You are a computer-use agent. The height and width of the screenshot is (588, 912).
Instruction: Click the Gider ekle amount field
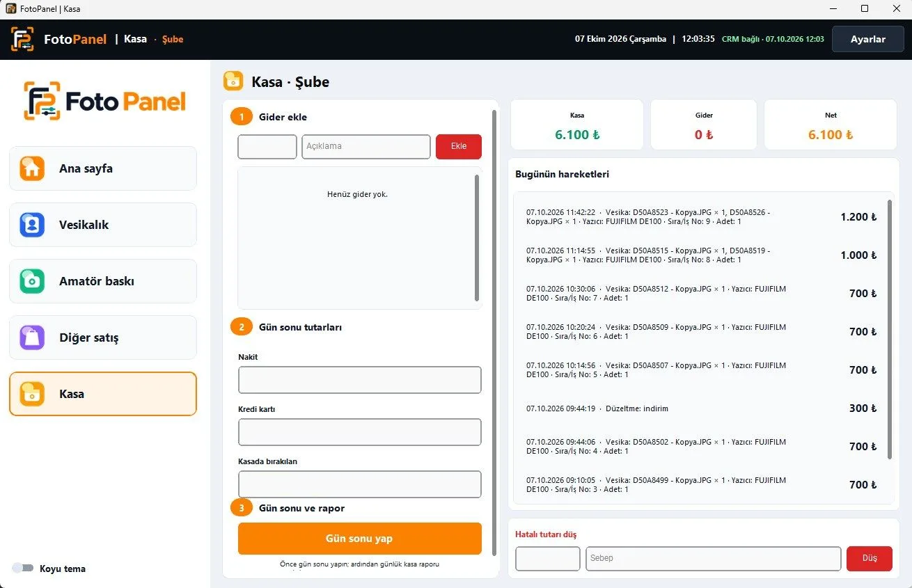[267, 146]
